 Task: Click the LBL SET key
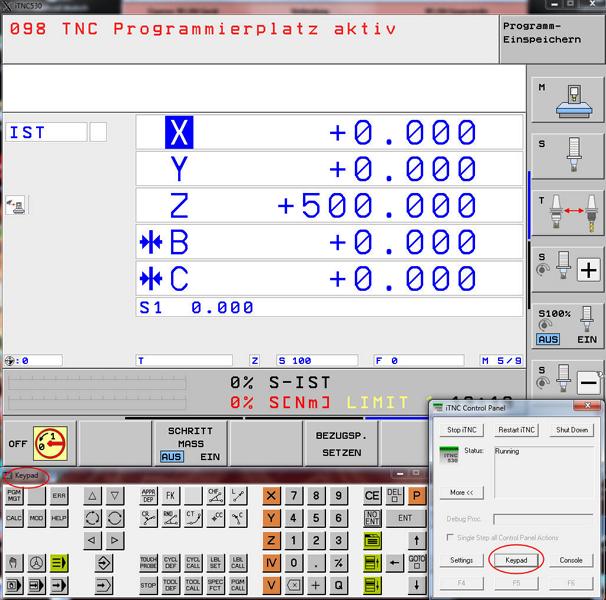(x=215, y=562)
